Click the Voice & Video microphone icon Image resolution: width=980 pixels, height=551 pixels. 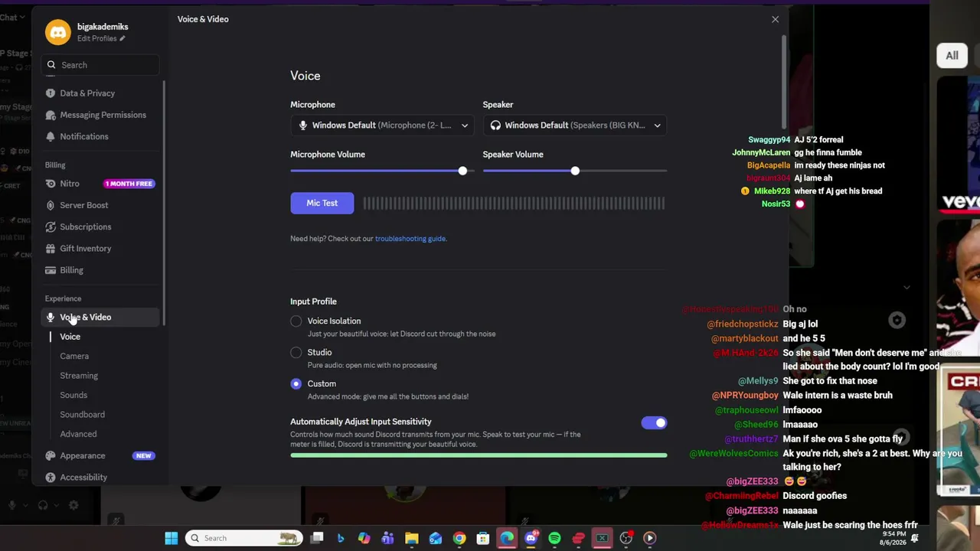tap(51, 317)
